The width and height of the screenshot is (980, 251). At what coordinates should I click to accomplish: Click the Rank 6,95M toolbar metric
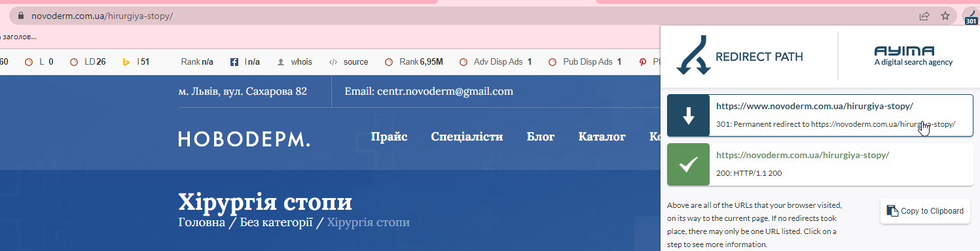click(414, 62)
